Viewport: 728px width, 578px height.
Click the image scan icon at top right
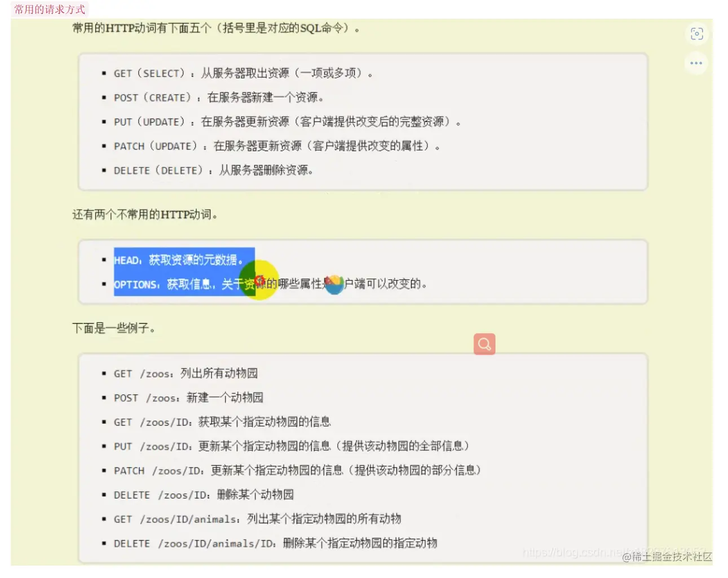point(696,34)
